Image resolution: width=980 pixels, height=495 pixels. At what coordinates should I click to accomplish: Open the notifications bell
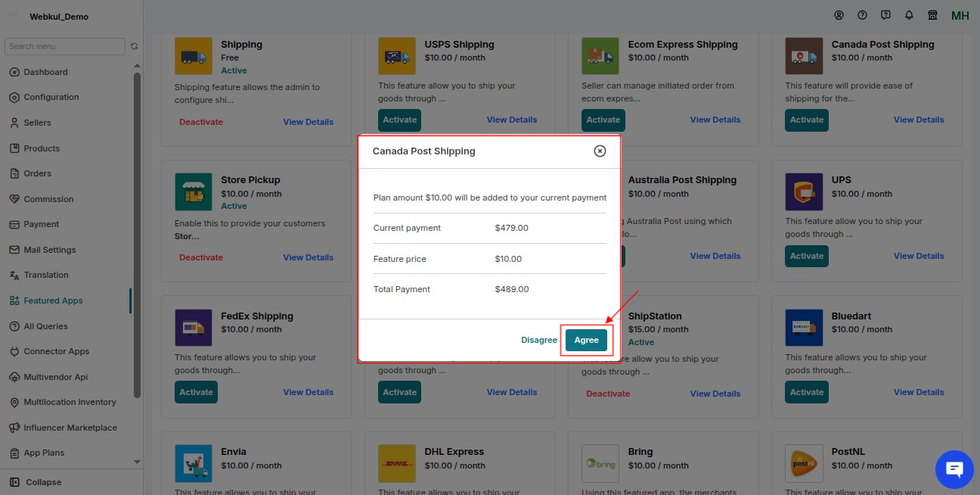coord(909,15)
